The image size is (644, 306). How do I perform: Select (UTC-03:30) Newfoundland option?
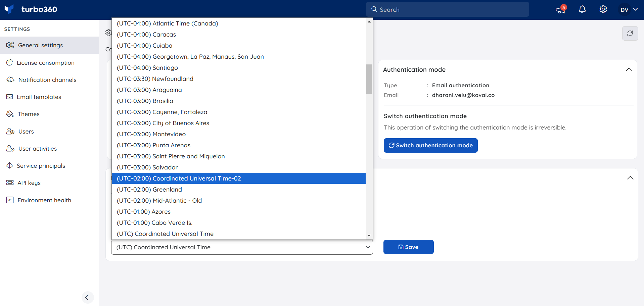238,79
